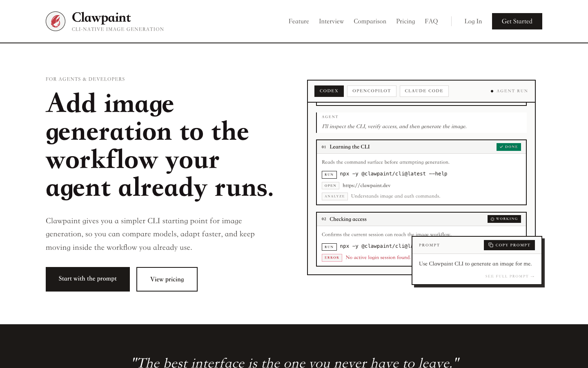The image size is (588, 368).
Task: Click the npx --help command text
Action: 394,174
